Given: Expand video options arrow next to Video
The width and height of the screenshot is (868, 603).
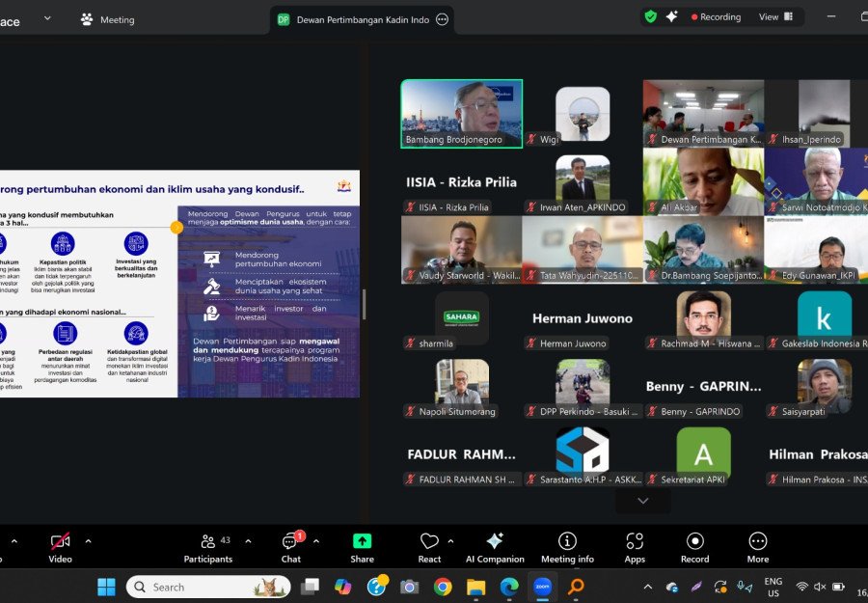Looking at the screenshot, I should (x=89, y=541).
